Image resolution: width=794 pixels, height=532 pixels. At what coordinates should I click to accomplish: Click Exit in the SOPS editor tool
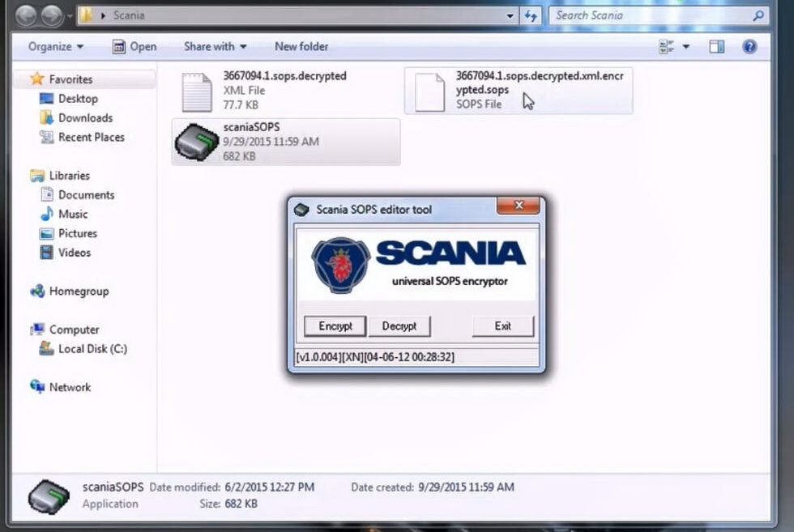pyautogui.click(x=503, y=326)
